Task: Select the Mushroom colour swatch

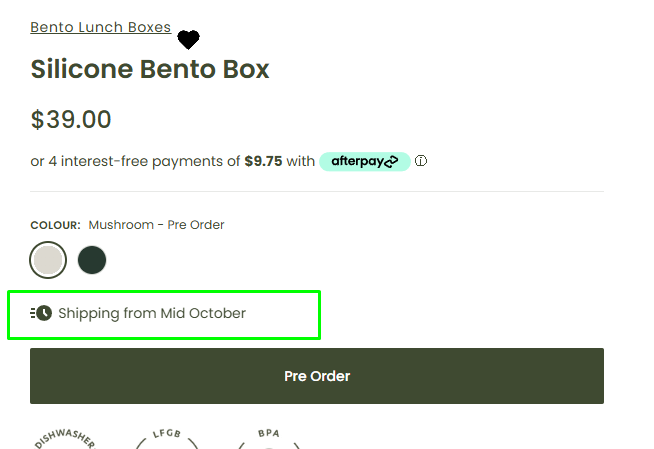Action: (x=48, y=260)
